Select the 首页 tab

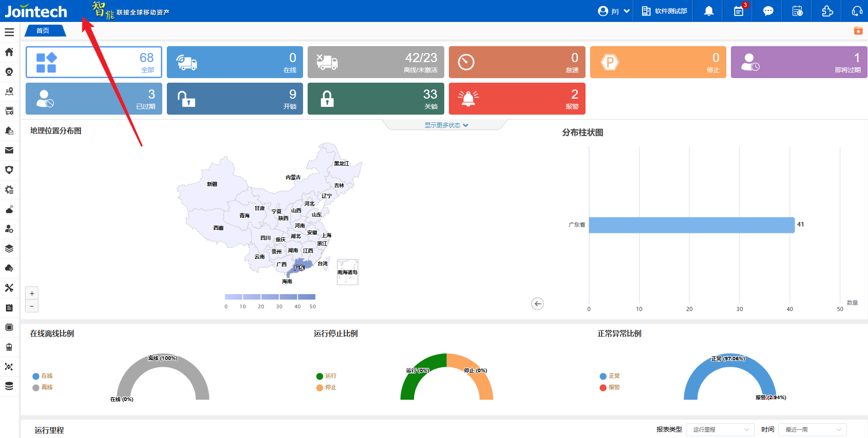pyautogui.click(x=43, y=31)
